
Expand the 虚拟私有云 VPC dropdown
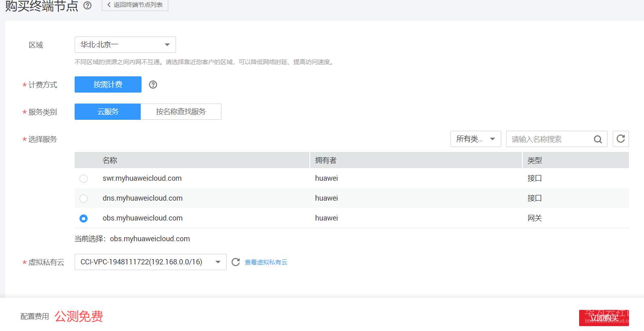[150, 262]
